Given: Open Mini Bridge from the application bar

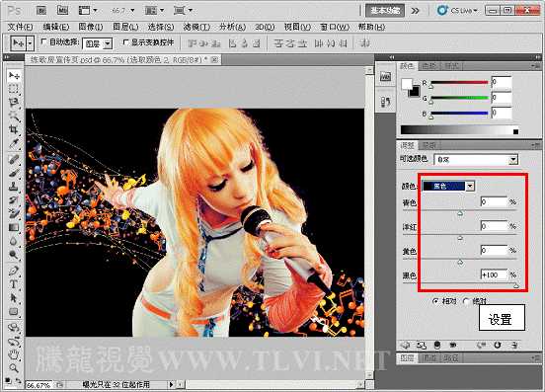Looking at the screenshot, I should point(62,11).
